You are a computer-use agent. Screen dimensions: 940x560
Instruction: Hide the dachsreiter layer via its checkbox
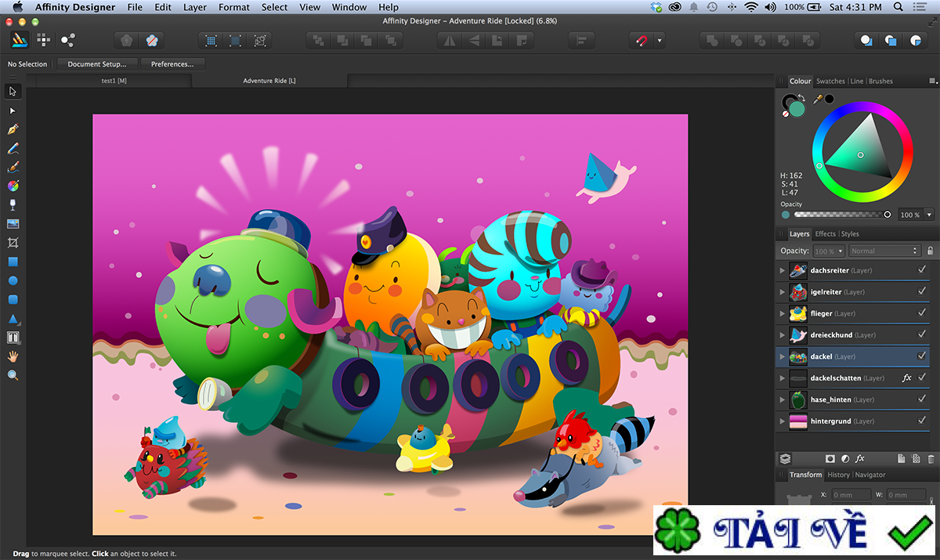[x=922, y=270]
